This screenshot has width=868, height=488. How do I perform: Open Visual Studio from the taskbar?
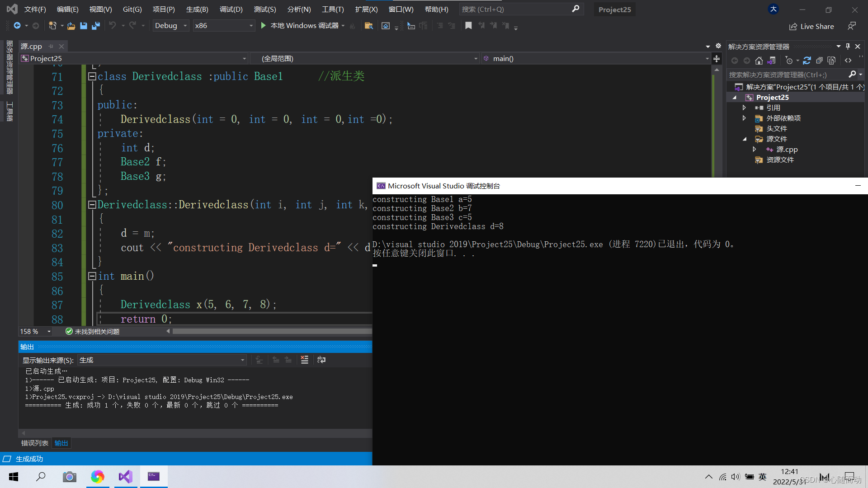pyautogui.click(x=125, y=477)
